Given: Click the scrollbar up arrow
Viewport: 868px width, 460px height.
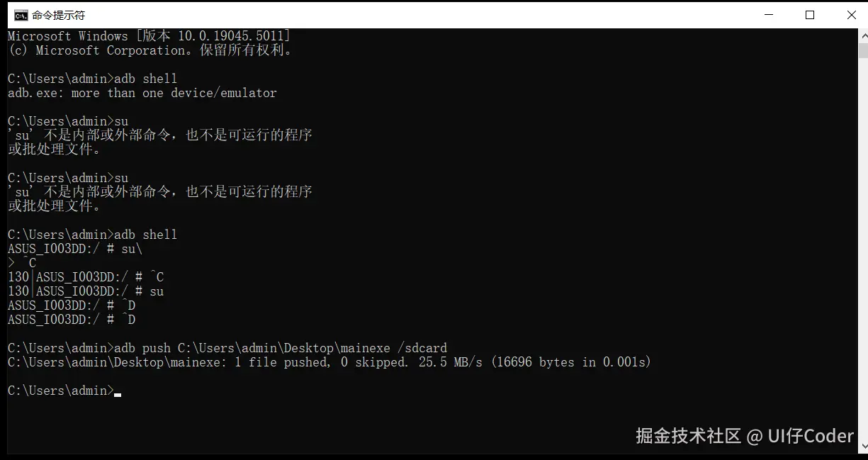Looking at the screenshot, I should pos(862,35).
